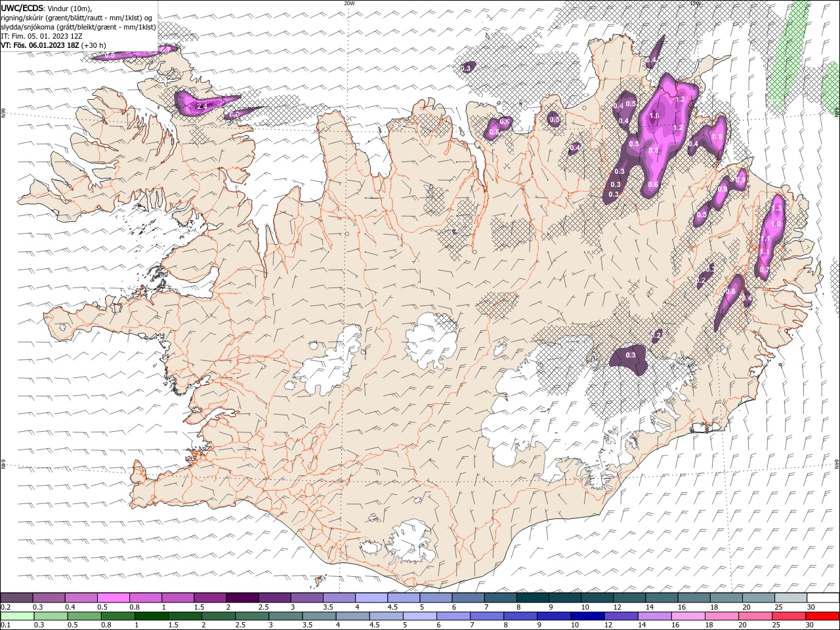Choose the bright red swatch labeled 30, lower row

pyautogui.click(x=822, y=616)
